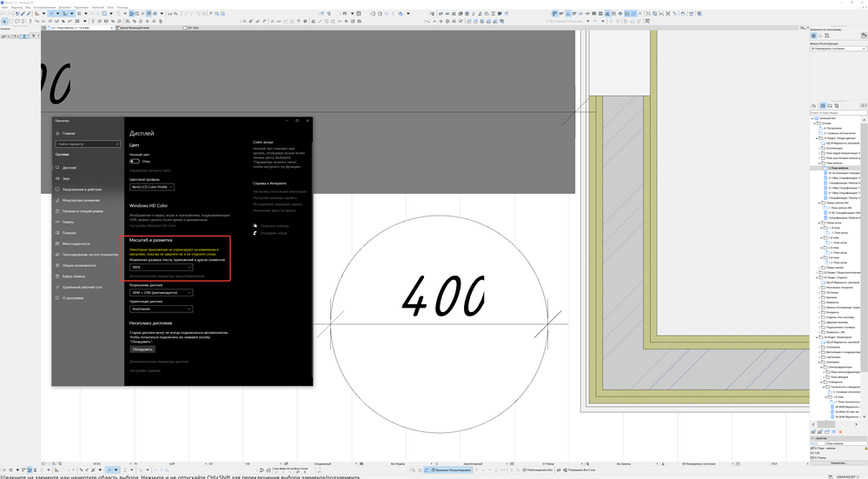Open Layout Book in Navigator panel
The image size is (868, 479).
click(x=829, y=105)
